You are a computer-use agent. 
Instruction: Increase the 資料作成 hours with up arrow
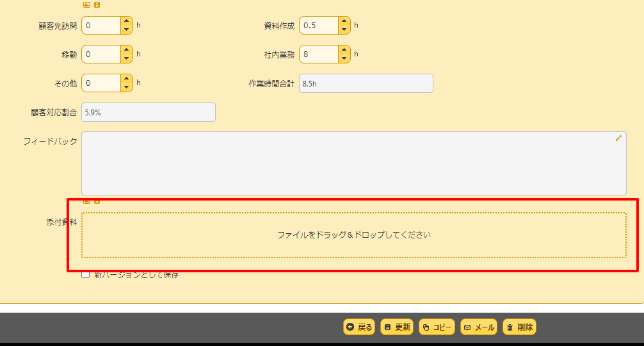(x=344, y=21)
